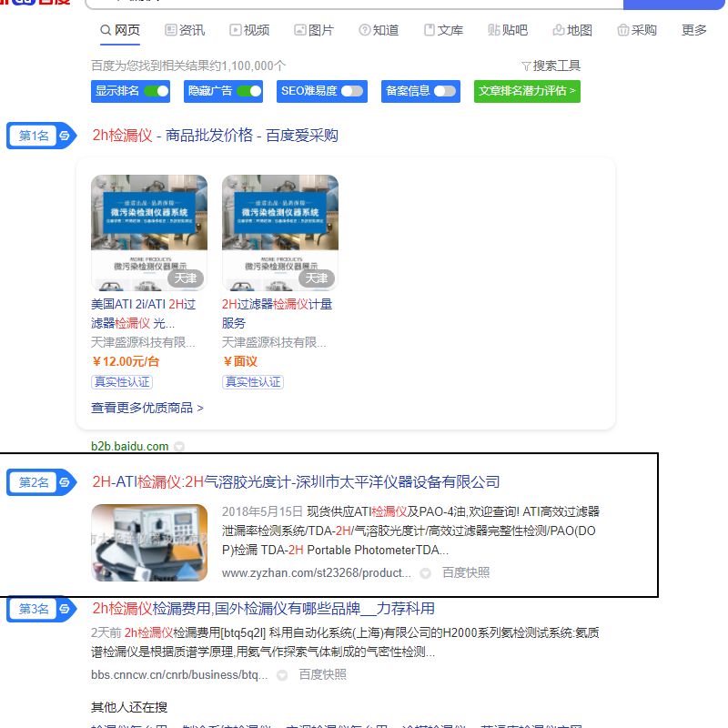Open the 文库 library tab
Screen dimensions: 728x728
point(443,30)
